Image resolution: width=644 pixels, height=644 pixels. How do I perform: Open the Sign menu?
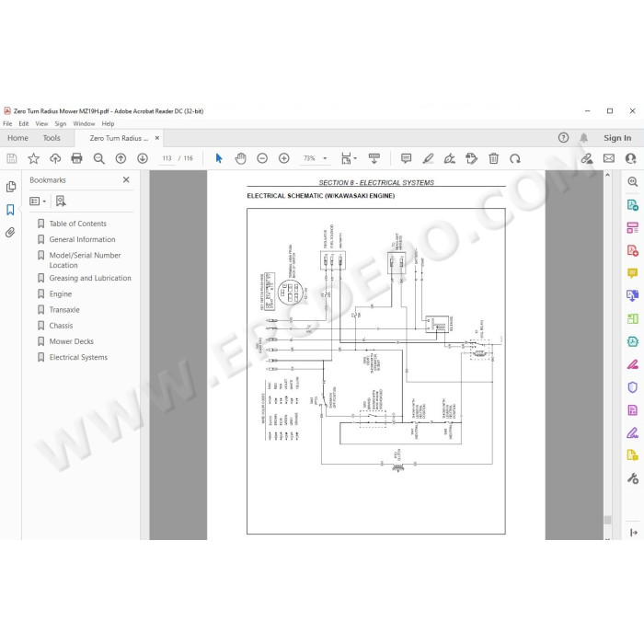click(61, 123)
